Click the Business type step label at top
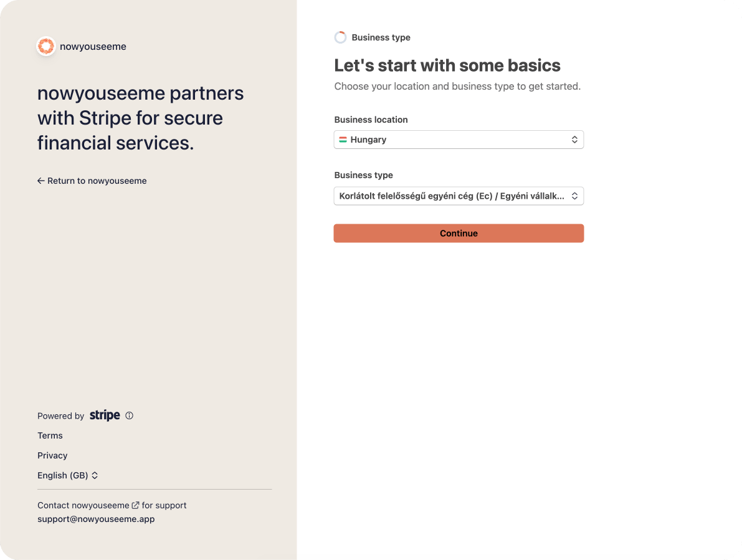Viewport: 742px width, 560px height. click(381, 37)
